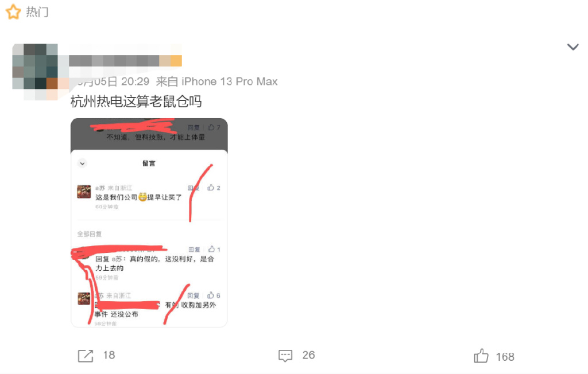Click the repost count 18

[109, 355]
